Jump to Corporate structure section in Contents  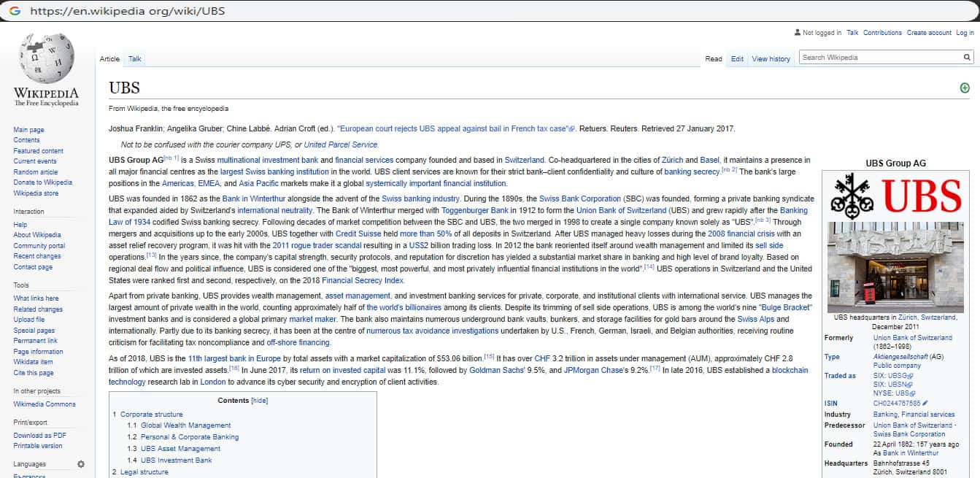151,415
